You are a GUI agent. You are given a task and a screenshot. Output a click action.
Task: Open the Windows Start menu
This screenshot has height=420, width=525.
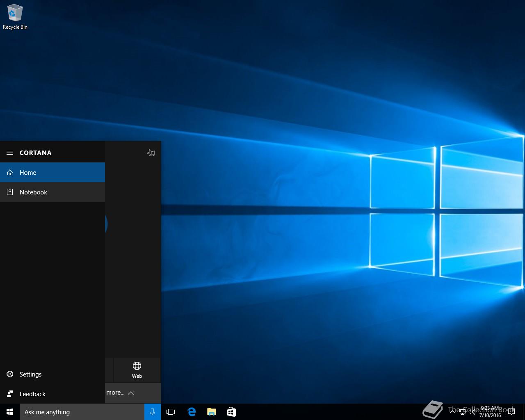[10, 412]
